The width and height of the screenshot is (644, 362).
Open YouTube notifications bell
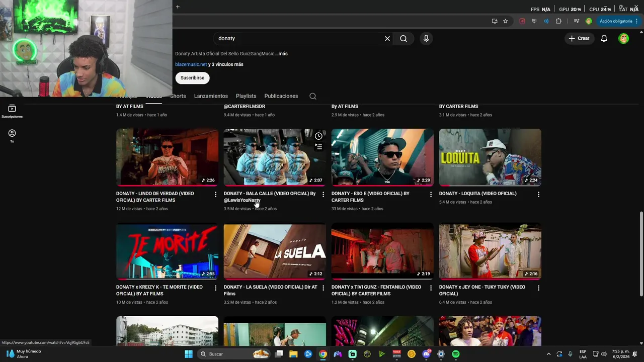604,38
